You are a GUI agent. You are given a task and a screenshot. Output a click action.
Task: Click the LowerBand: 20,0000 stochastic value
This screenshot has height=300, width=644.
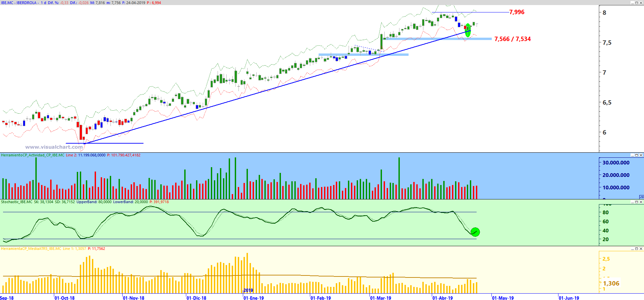(x=130, y=202)
